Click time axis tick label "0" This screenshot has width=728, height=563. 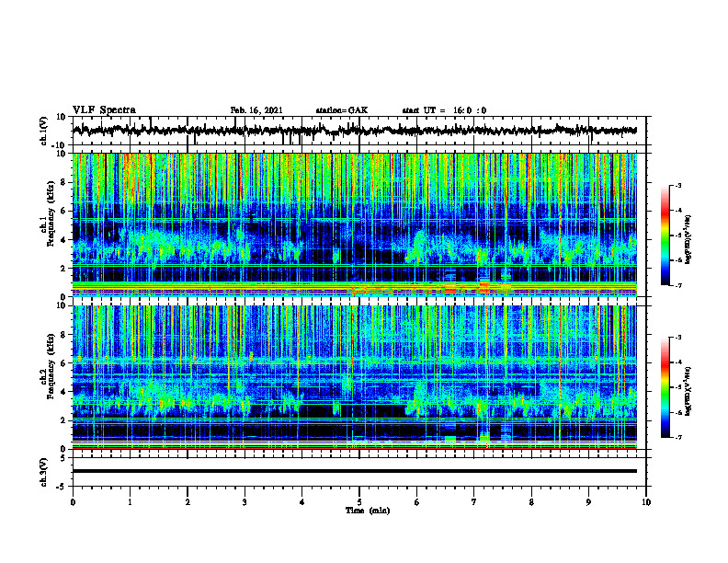click(x=73, y=502)
